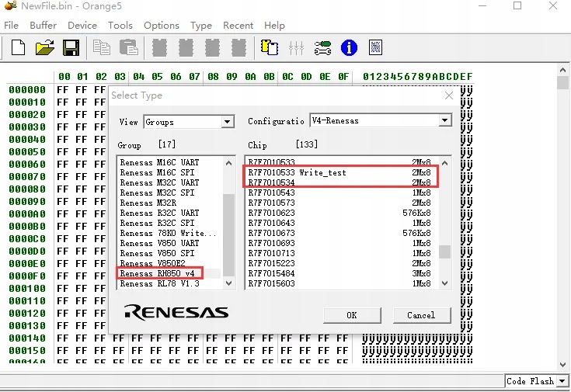Click the first gray chip toolbar icon
571x392 pixels.
tap(159, 47)
